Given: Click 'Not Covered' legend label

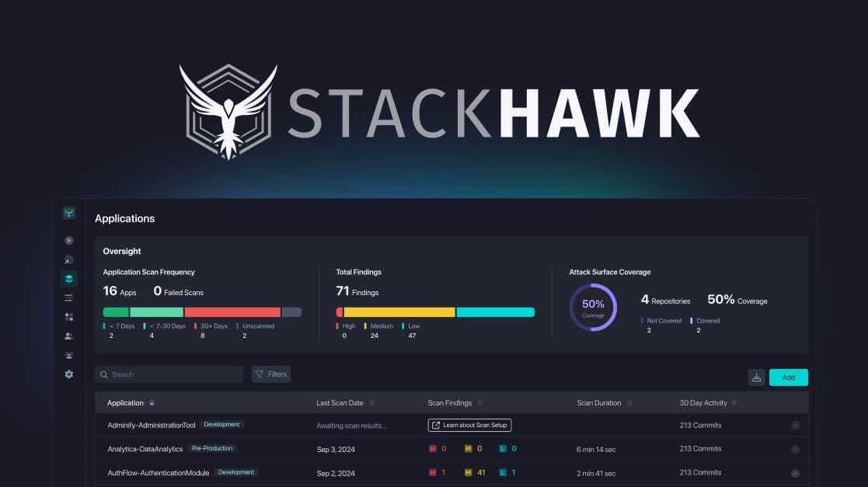Looking at the screenshot, I should point(664,321).
